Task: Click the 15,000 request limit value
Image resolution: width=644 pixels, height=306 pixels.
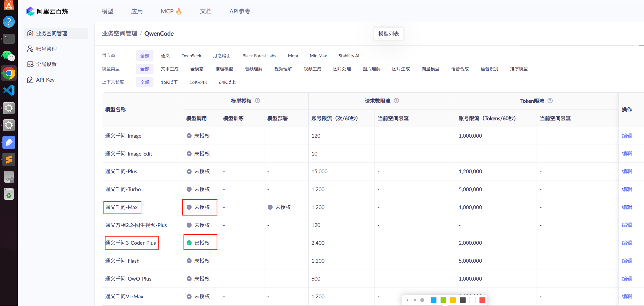Action: pyautogui.click(x=319, y=171)
